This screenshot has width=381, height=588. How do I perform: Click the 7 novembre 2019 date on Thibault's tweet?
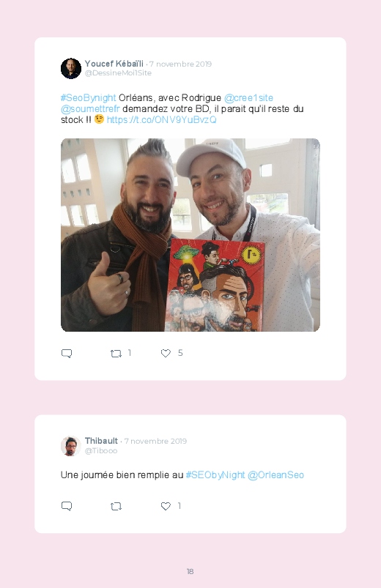[x=155, y=442]
